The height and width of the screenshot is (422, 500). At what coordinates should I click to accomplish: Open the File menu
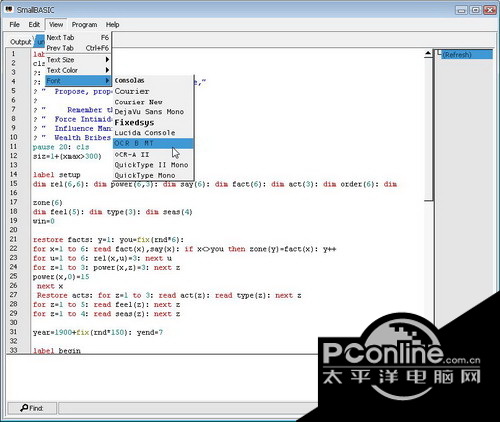tap(14, 25)
